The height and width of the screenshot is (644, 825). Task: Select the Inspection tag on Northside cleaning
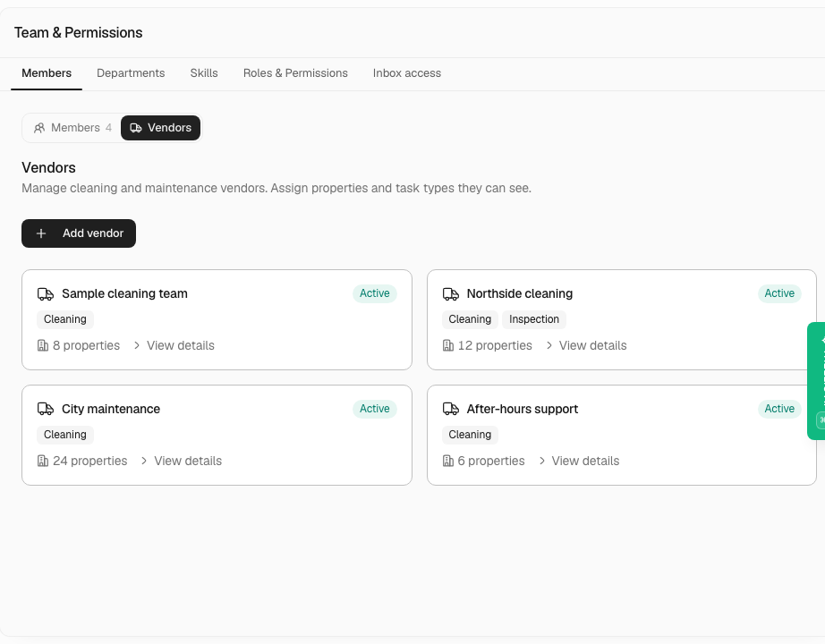point(533,319)
